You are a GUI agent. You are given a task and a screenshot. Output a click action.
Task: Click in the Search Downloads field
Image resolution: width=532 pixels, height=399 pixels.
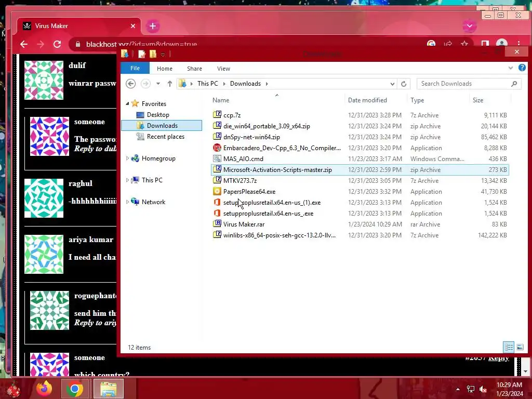tap(469, 84)
